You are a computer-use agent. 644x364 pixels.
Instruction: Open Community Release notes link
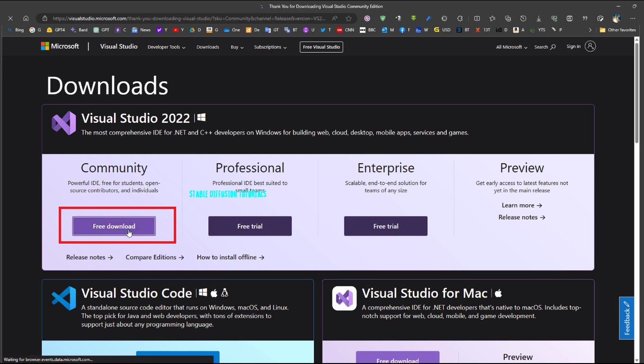click(89, 257)
